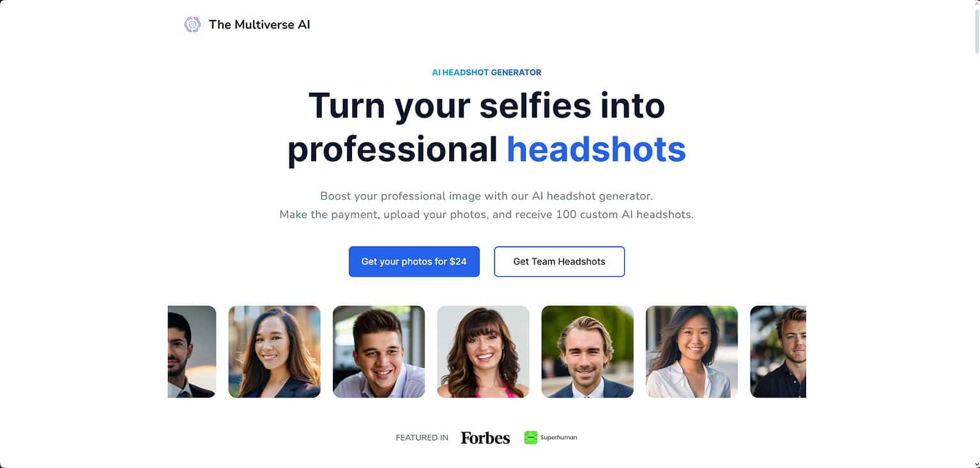The height and width of the screenshot is (468, 980).
Task: Click headshot of woman in white shirt
Action: [692, 352]
